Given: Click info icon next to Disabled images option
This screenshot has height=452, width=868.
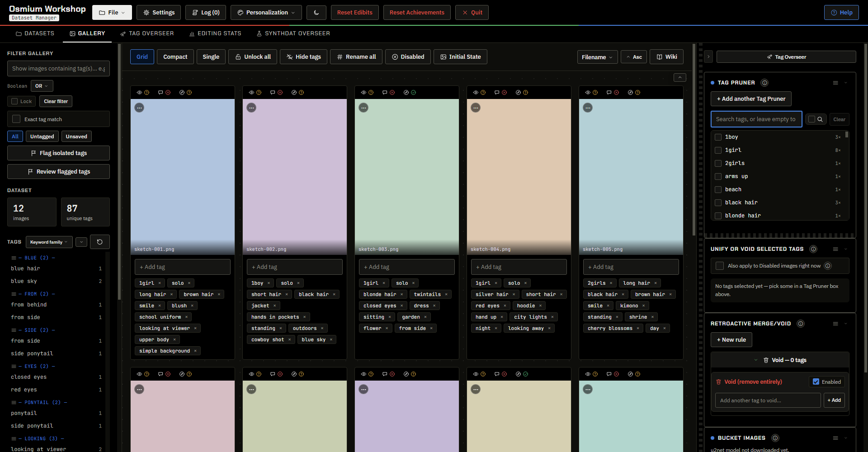Looking at the screenshot, I should pyautogui.click(x=828, y=266).
